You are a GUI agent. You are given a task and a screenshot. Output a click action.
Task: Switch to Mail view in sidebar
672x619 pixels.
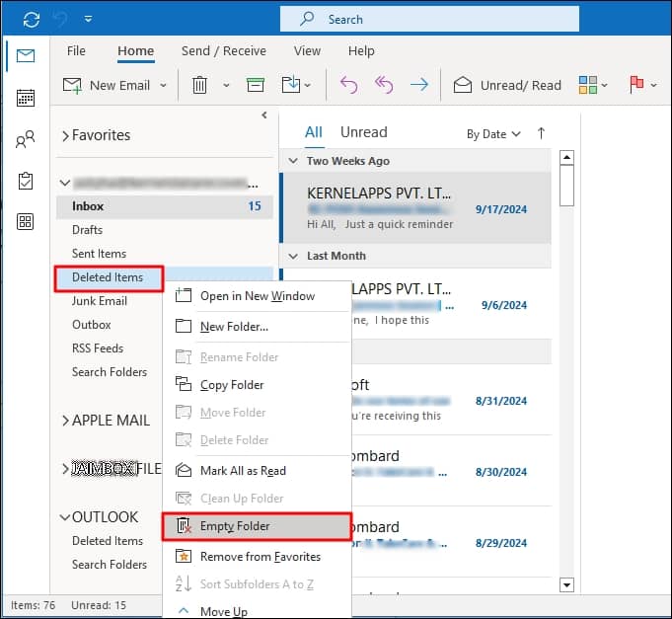pos(26,55)
